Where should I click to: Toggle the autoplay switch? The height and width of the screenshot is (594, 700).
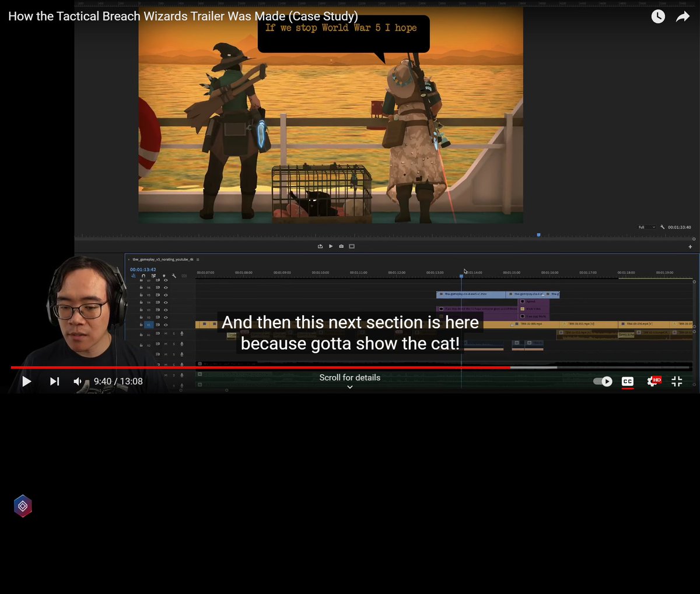[x=603, y=381]
